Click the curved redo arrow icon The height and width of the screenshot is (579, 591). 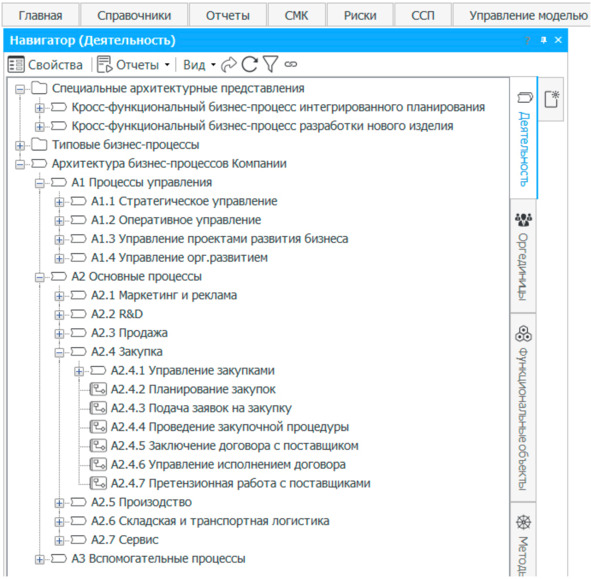229,64
